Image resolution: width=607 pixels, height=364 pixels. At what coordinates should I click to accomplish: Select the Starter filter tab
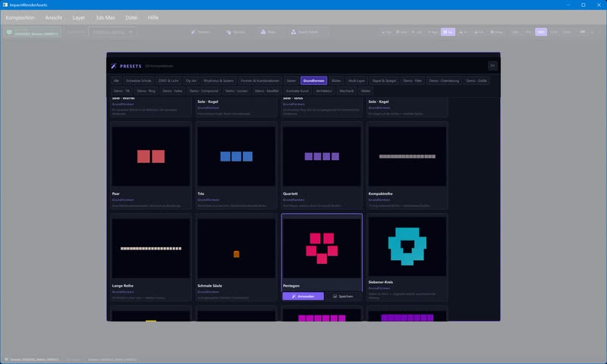pos(291,81)
